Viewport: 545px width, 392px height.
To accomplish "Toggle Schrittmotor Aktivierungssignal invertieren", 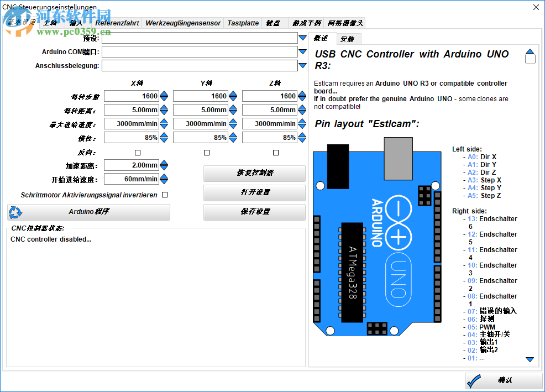I will pos(164,194).
